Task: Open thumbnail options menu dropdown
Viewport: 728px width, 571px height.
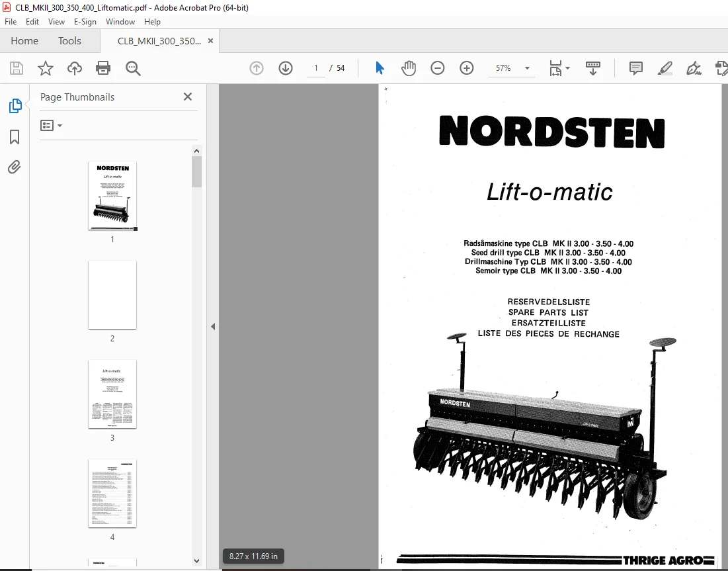Action: 51,126
